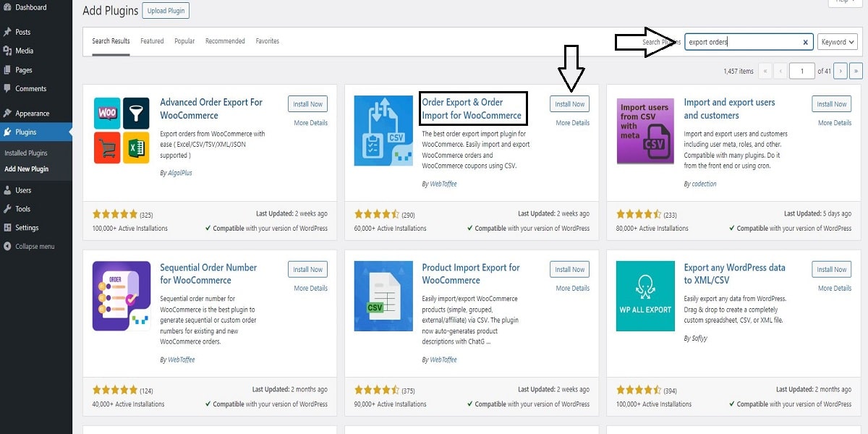Click the Upload Plugin button
The image size is (868, 434).
pyautogui.click(x=165, y=11)
